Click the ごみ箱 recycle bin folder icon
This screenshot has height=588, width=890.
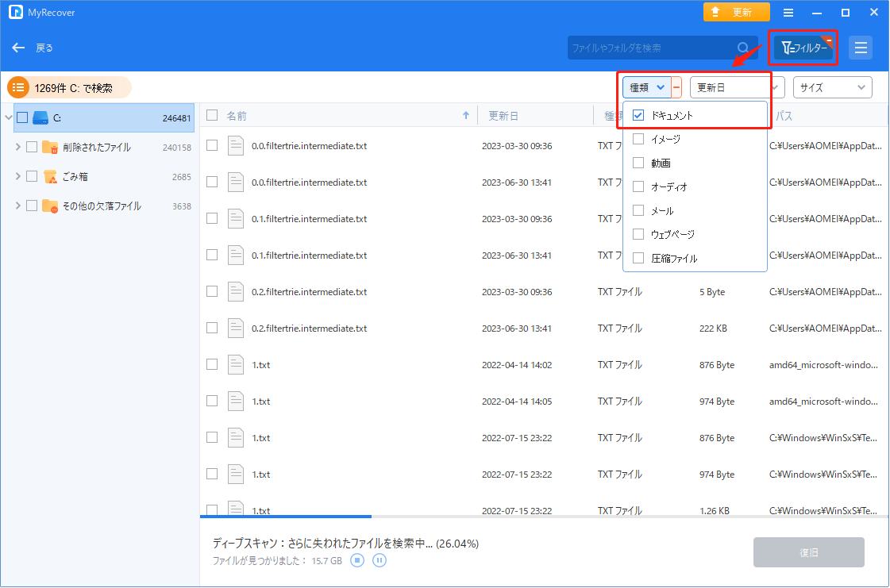[x=51, y=176]
